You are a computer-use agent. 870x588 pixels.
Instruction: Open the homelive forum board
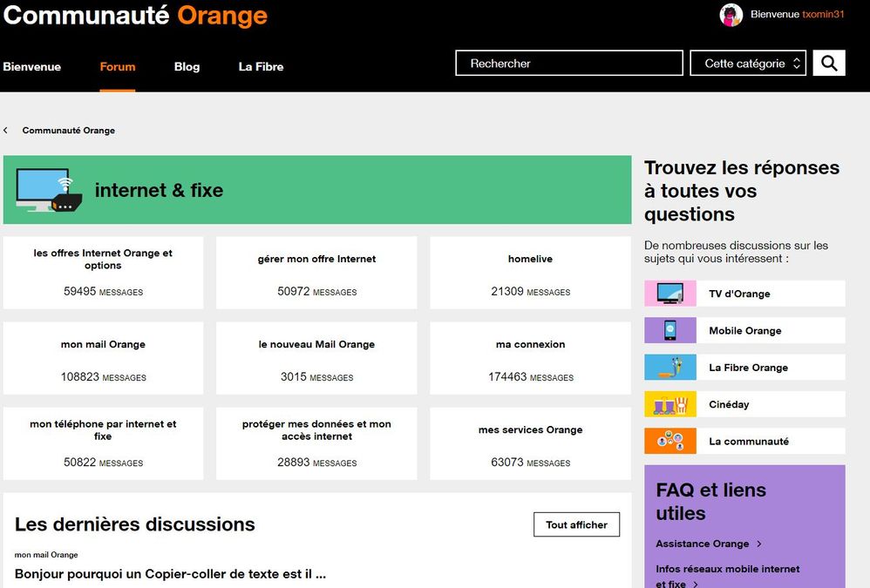click(530, 260)
